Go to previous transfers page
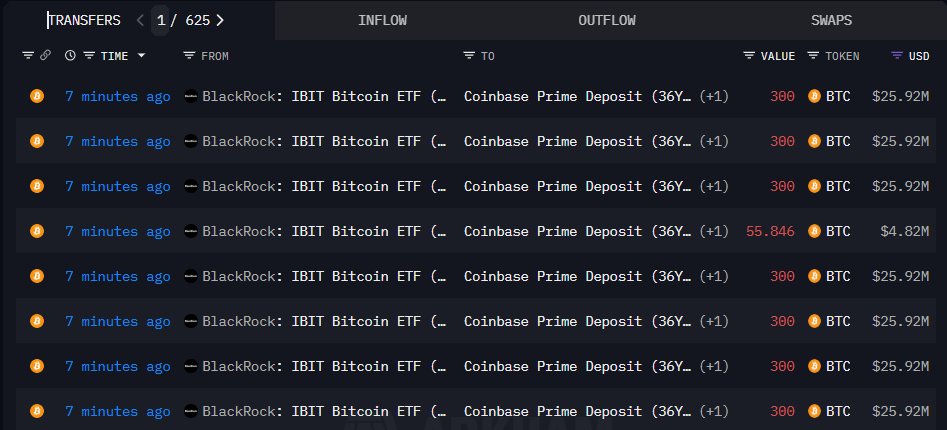 [139, 20]
